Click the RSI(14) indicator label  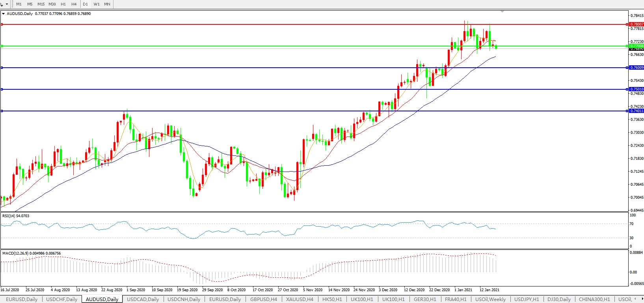16,216
